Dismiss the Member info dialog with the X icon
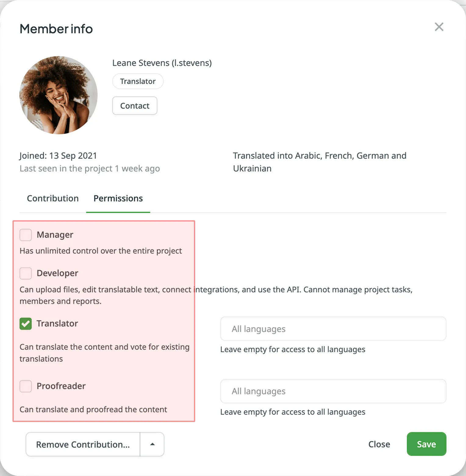The height and width of the screenshot is (476, 466). coord(439,27)
